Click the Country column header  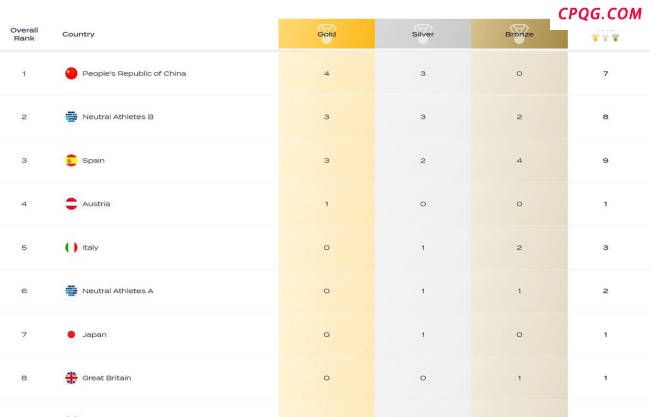(x=78, y=34)
